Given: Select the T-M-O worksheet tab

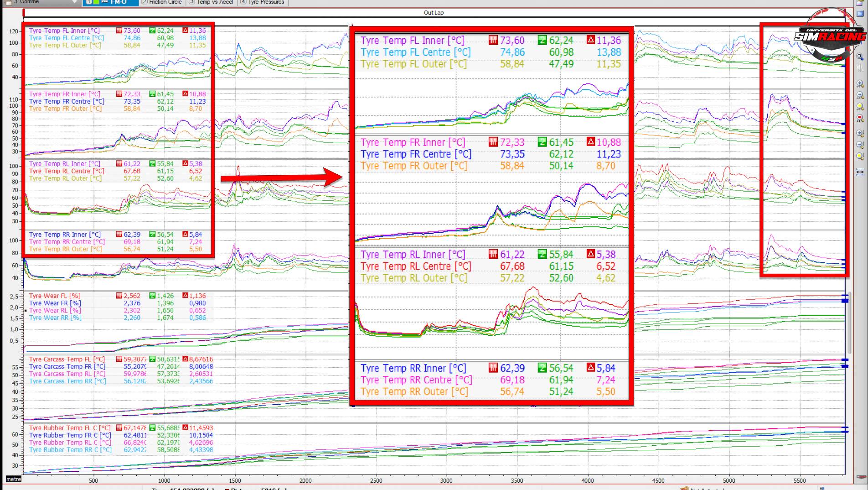Looking at the screenshot, I should (118, 2).
